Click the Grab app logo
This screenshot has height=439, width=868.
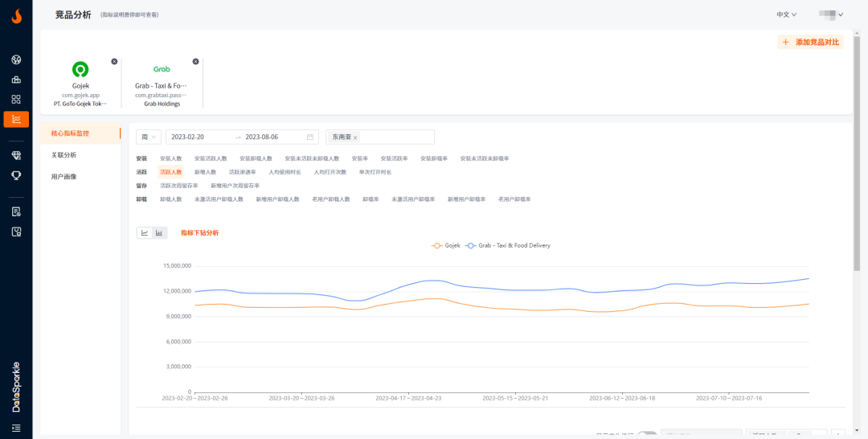[162, 69]
